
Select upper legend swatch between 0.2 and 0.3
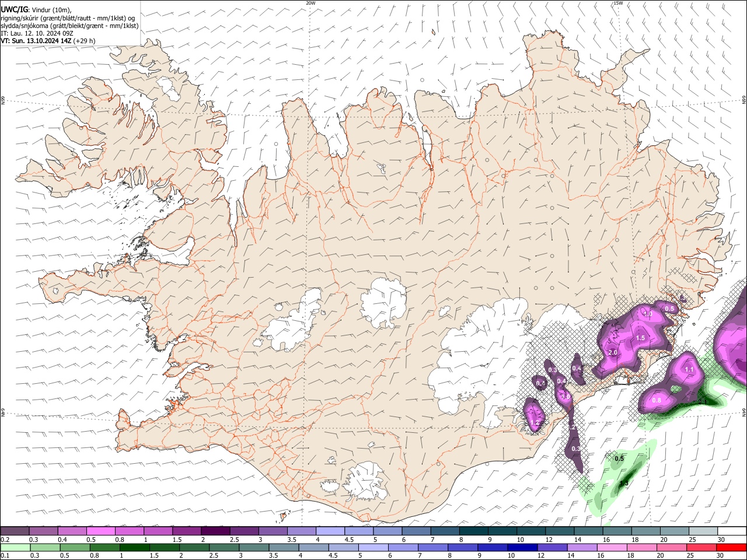[15, 531]
